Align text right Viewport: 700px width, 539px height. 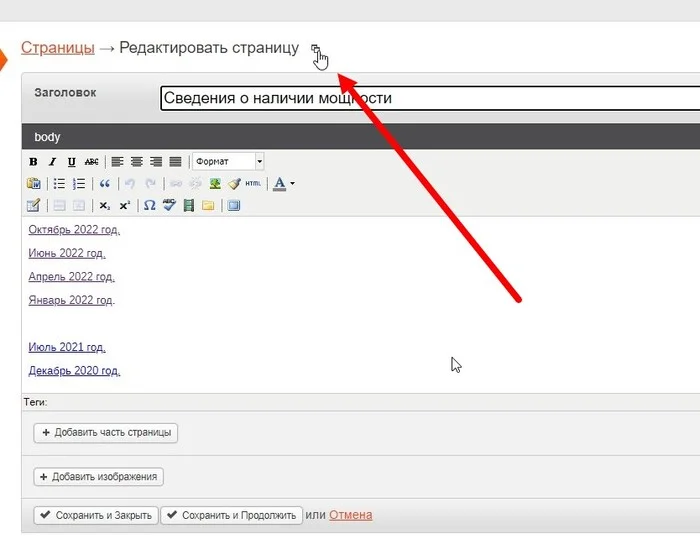[x=156, y=162]
